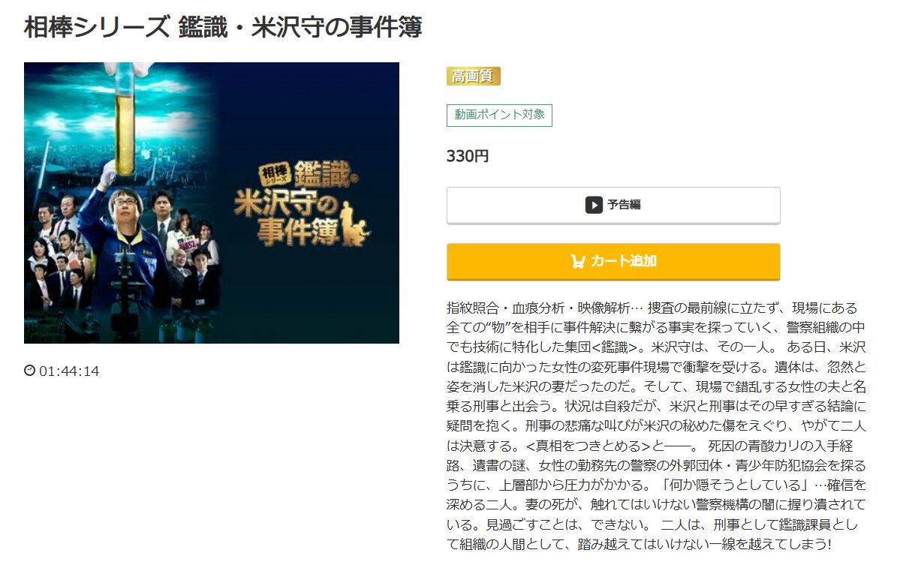Click the white-gloved hand holding the tube
924x571 pixels.
(x=107, y=174)
